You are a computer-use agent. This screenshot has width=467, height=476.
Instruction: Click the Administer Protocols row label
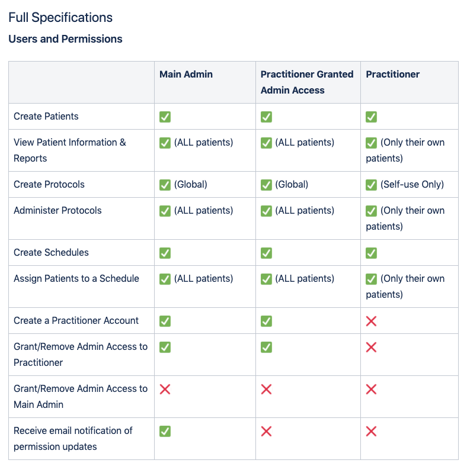(x=57, y=210)
